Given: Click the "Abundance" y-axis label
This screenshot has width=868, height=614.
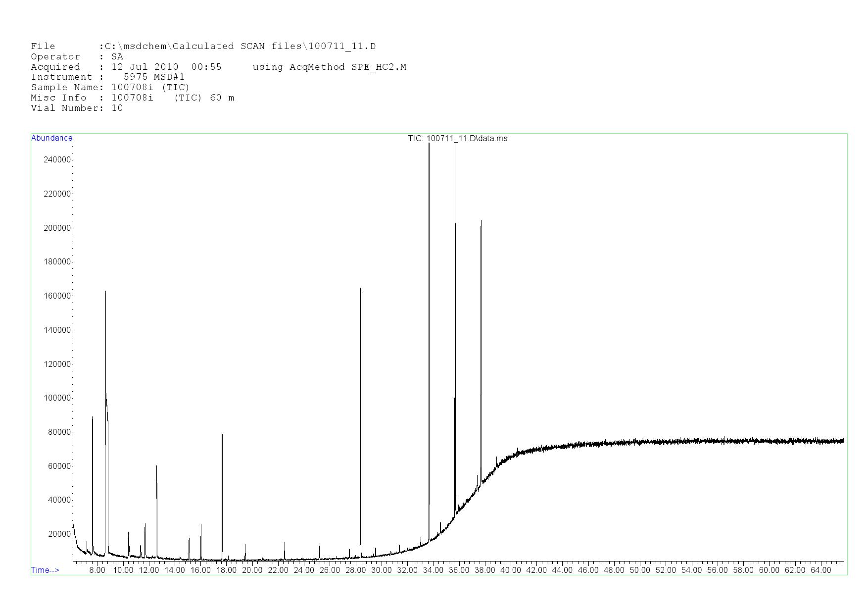Looking at the screenshot, I should click(x=51, y=138).
